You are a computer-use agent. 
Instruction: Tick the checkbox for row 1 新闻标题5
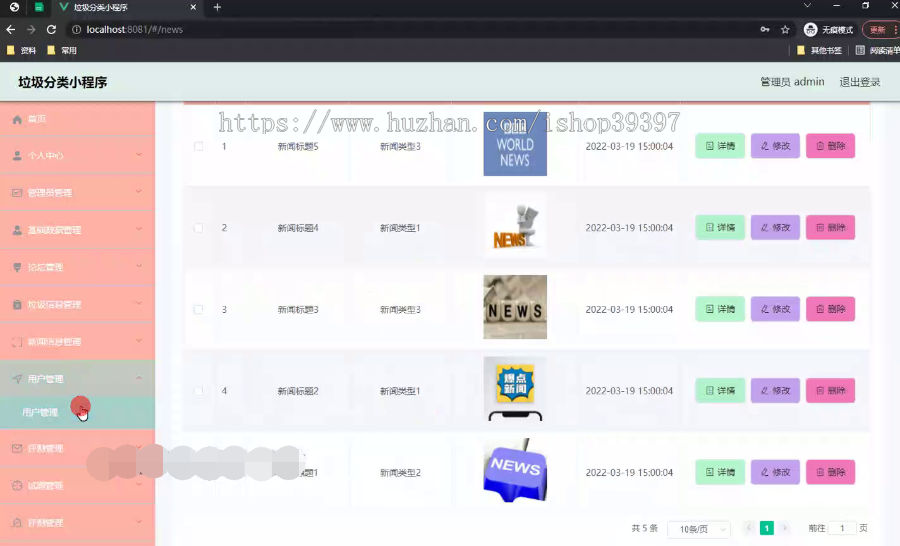click(199, 146)
